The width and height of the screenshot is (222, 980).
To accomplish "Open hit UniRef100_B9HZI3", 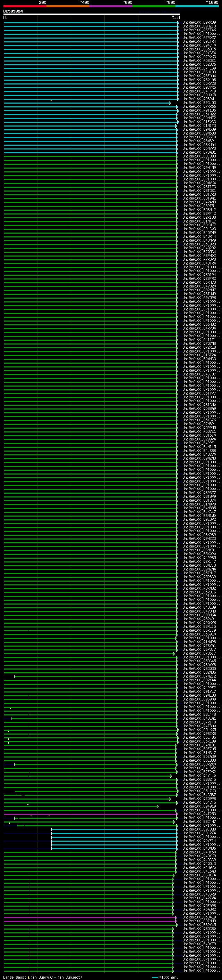I will click(x=199, y=26).
